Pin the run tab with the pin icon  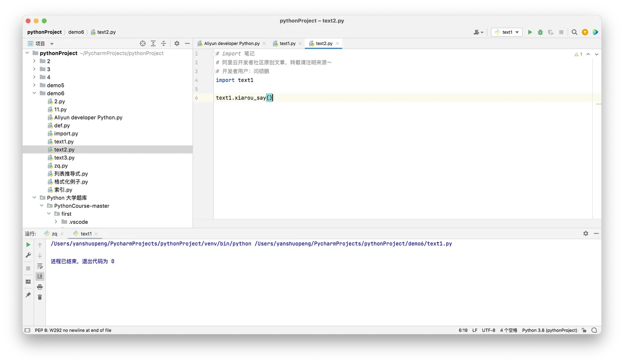point(28,295)
